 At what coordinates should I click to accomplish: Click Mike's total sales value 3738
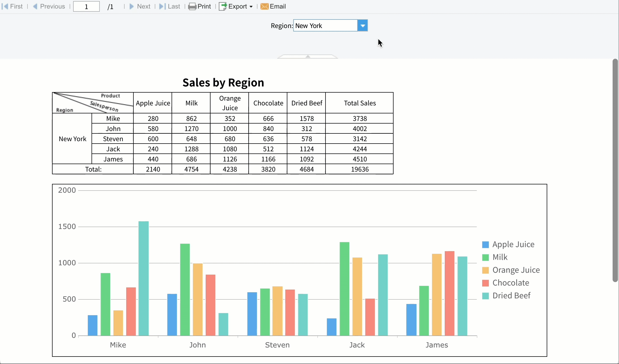360,118
